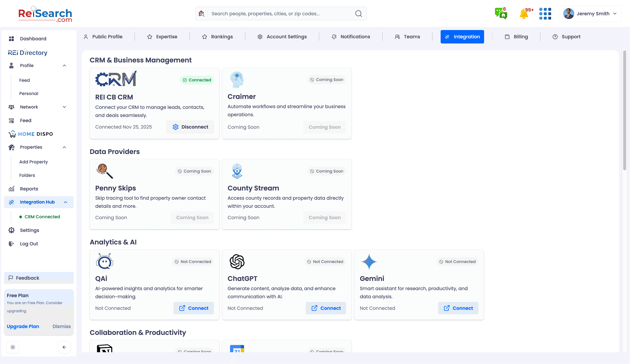Image resolution: width=630 pixels, height=364 pixels.
Task: Connect the QAi integration
Action: 193,308
